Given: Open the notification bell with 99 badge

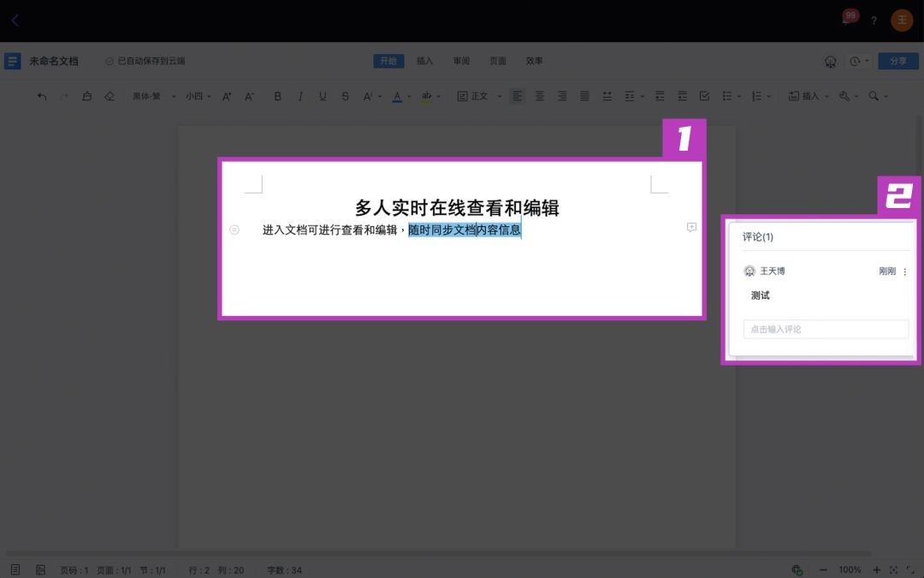Looking at the screenshot, I should pos(847,20).
